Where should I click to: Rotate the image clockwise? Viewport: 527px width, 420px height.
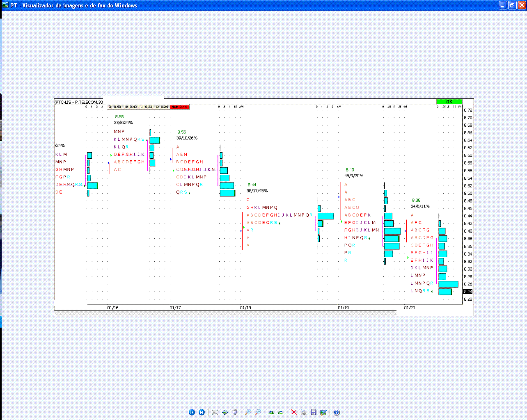pos(271,412)
